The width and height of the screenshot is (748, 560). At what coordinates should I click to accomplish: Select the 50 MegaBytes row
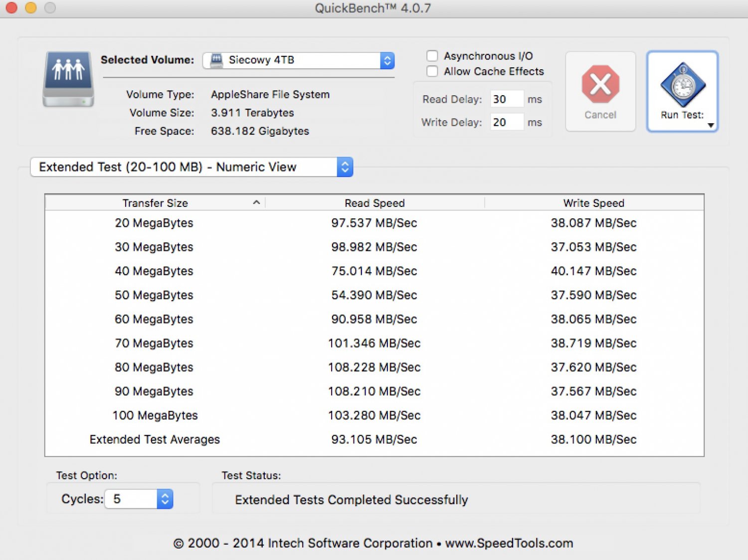(374, 295)
